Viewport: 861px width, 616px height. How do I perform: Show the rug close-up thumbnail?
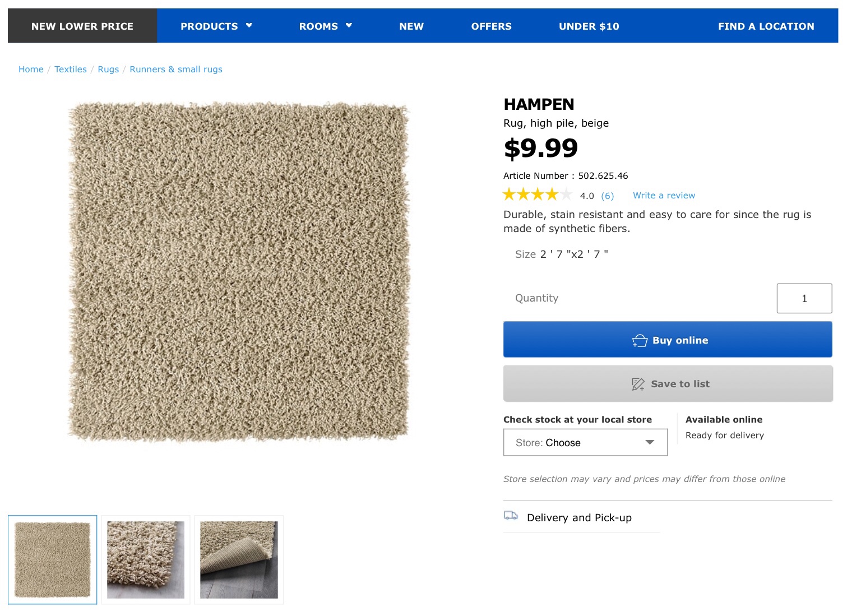(146, 560)
